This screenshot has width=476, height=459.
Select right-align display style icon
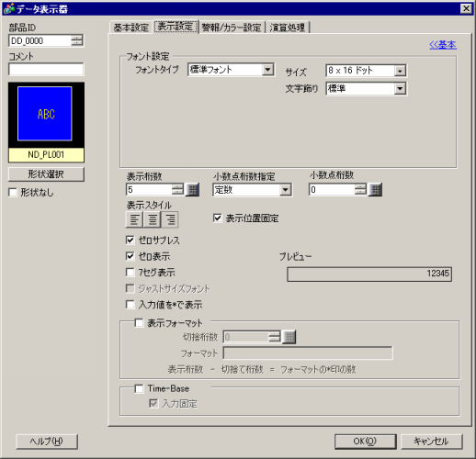click(x=170, y=219)
